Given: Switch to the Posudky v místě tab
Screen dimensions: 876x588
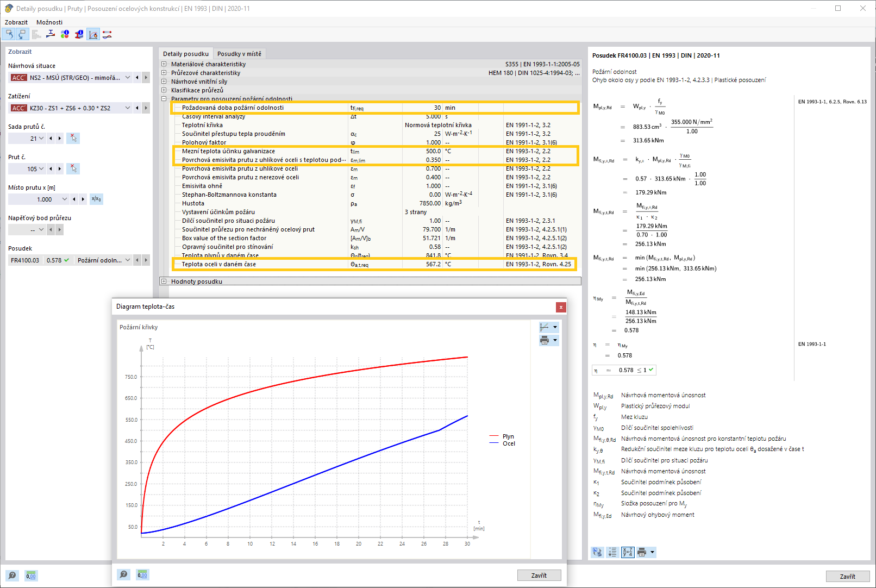Looking at the screenshot, I should pyautogui.click(x=239, y=54).
